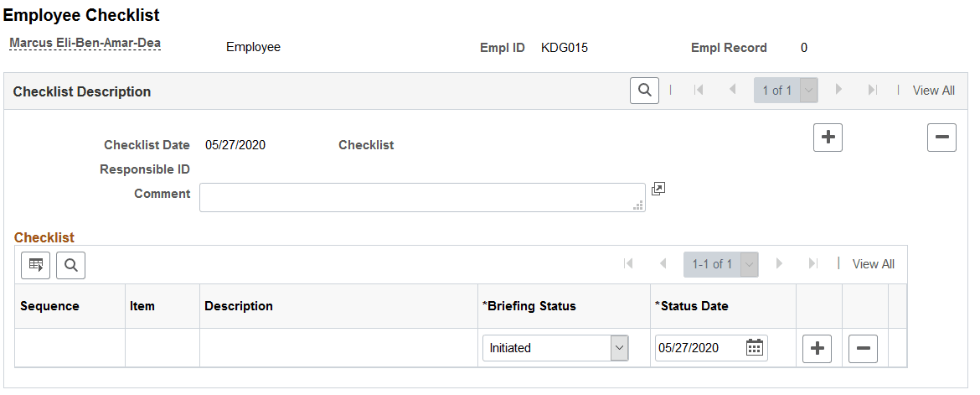Open calendar picker for Status Date

click(754, 348)
